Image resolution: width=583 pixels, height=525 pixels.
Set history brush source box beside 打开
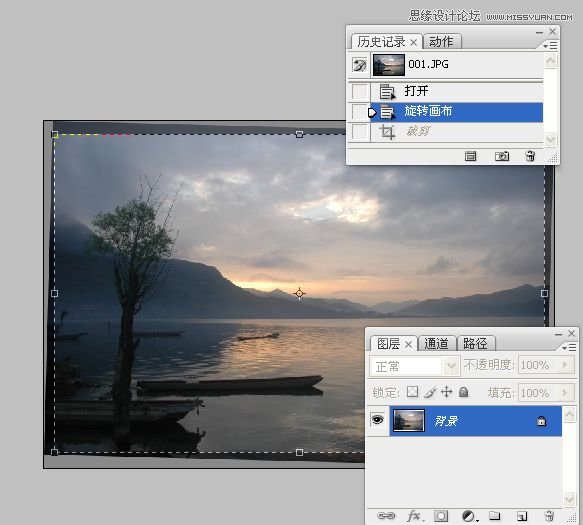tap(360, 91)
